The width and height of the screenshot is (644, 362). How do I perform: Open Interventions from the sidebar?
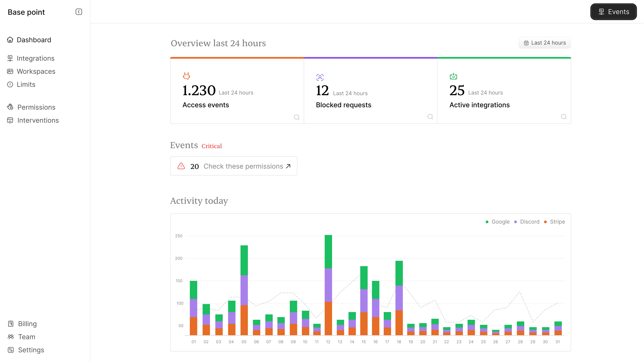(38, 120)
